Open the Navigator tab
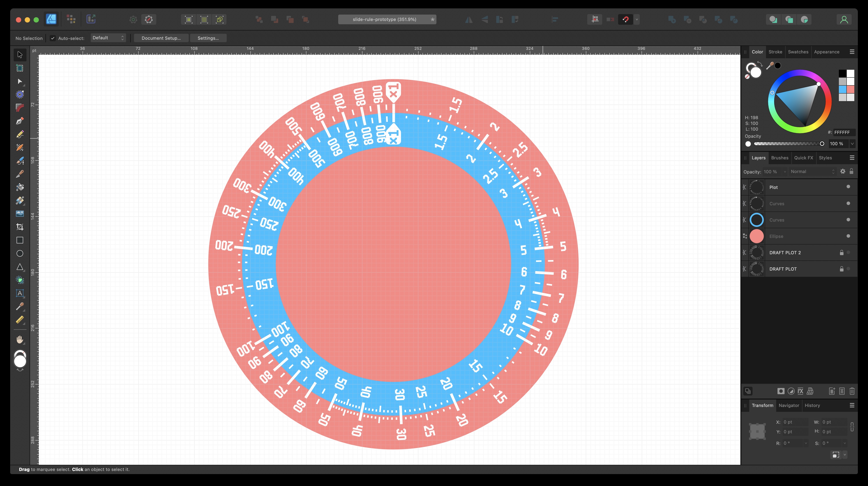 789,405
